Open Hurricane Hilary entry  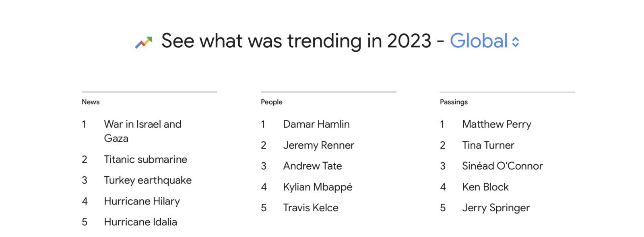point(142,201)
